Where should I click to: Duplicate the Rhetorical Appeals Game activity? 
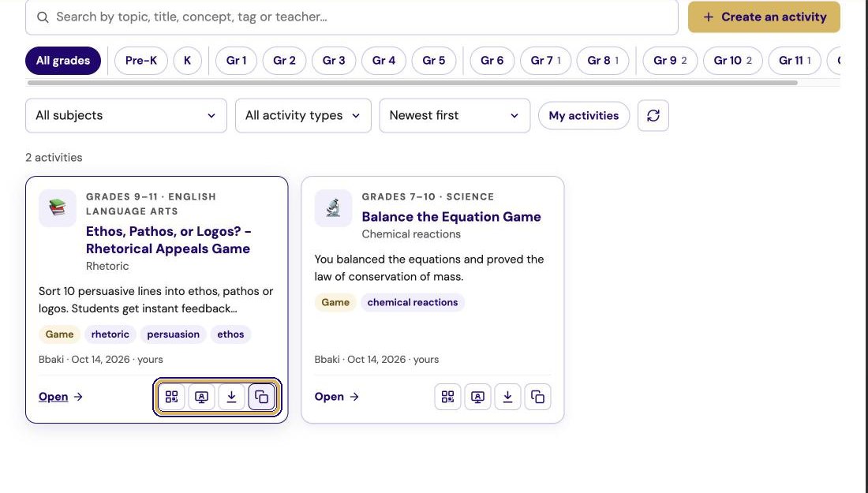[261, 397]
